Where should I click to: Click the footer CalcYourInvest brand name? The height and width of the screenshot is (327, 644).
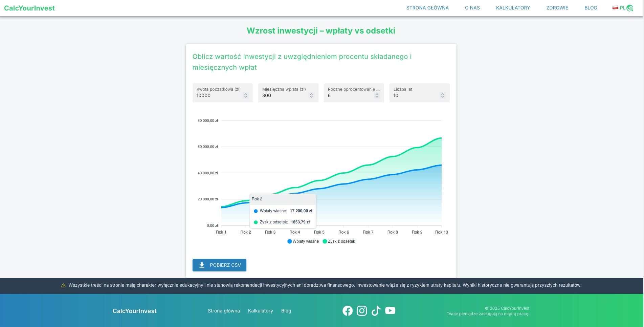(x=134, y=311)
